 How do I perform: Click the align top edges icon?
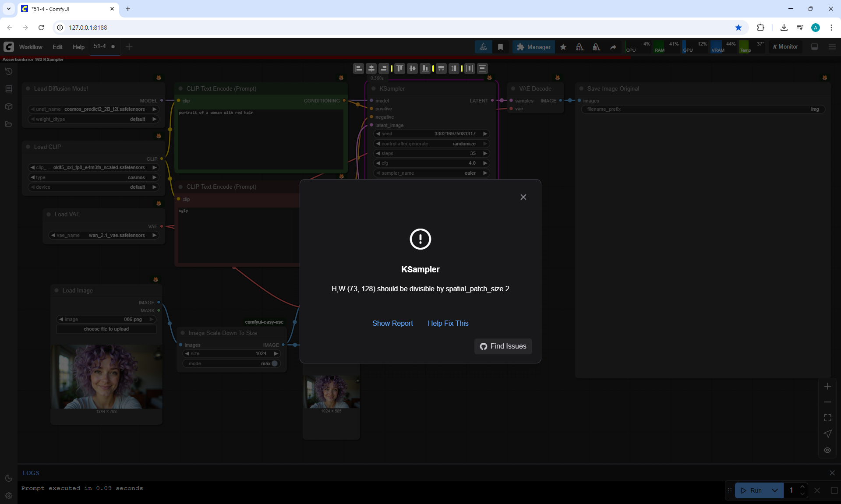(x=399, y=68)
